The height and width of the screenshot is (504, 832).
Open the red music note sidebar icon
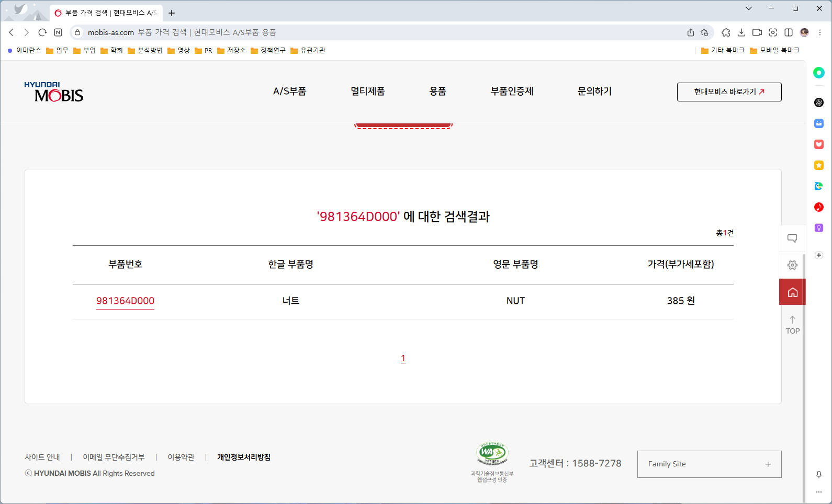(x=819, y=207)
